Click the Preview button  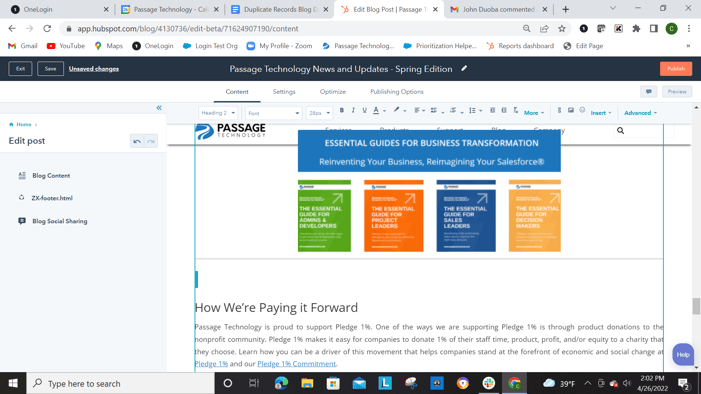coord(677,92)
